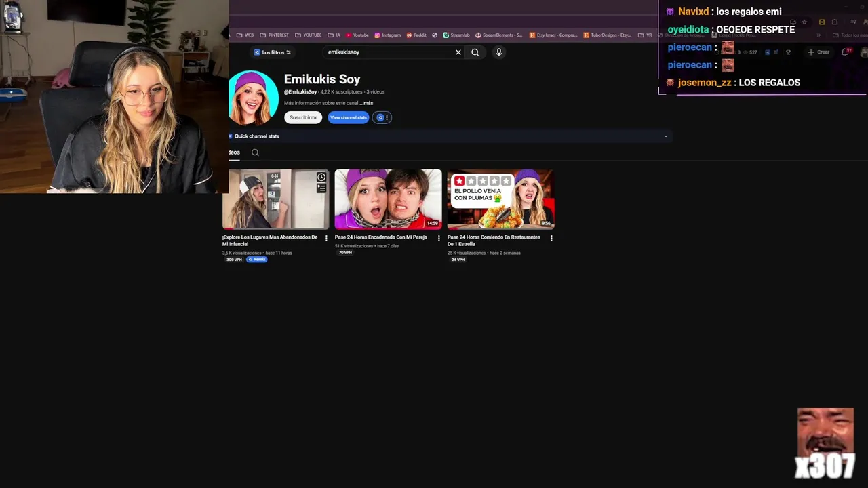Click Add to queue icon on first thumbnail
868x488 pixels.
pyautogui.click(x=321, y=188)
